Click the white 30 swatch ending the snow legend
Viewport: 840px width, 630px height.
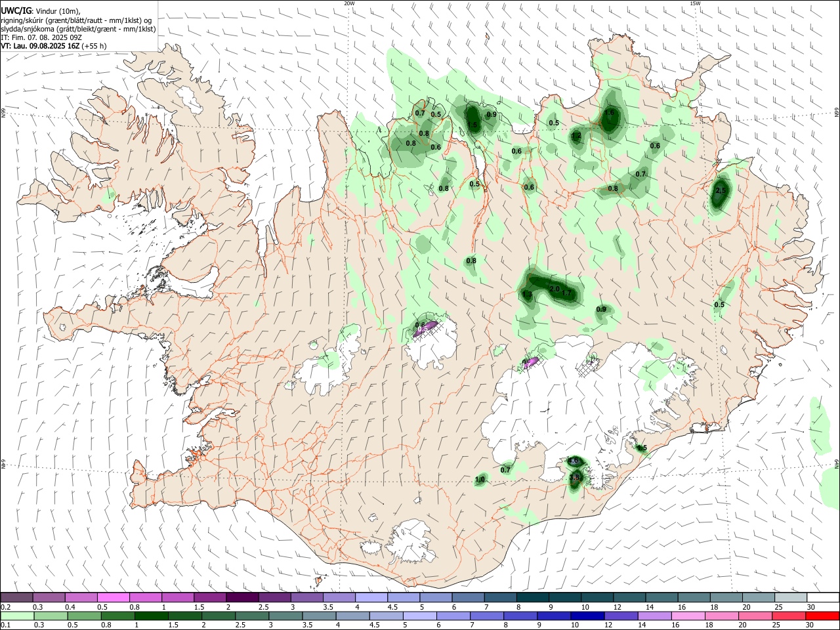(823, 597)
